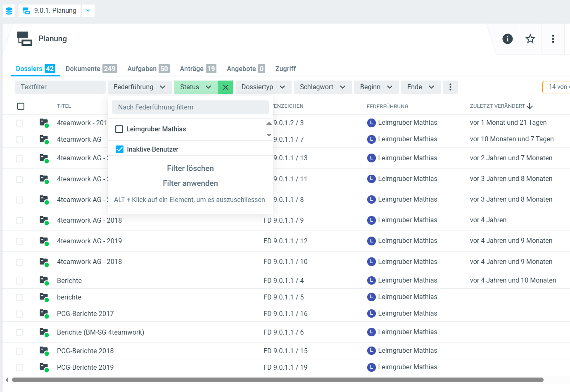Viewport: 570px width, 392px height.
Task: Clear the Status filter with the X
Action: [226, 87]
